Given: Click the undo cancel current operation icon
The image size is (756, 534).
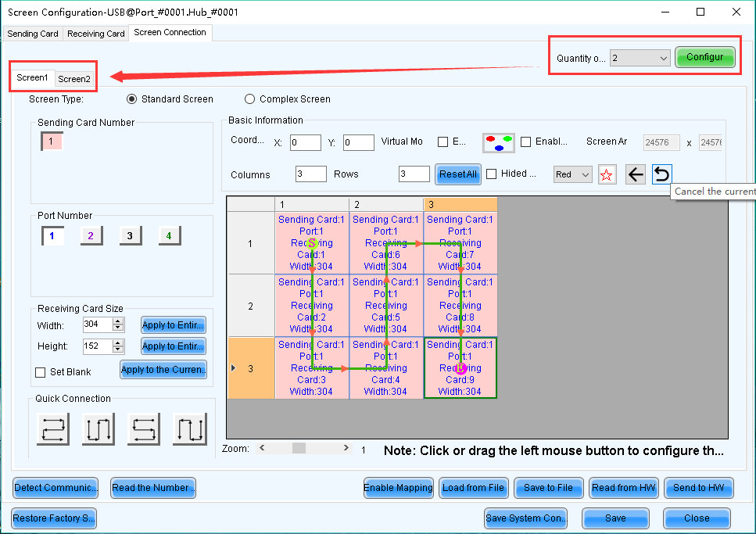Looking at the screenshot, I should pyautogui.click(x=661, y=174).
